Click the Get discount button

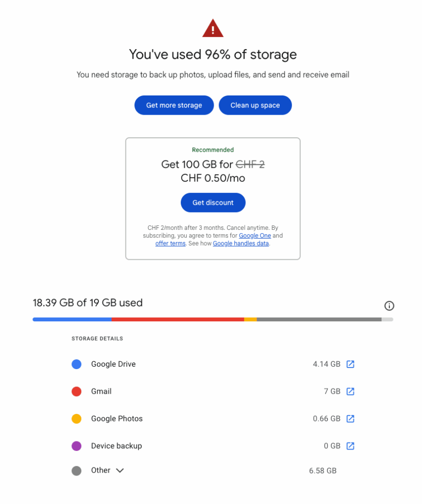[213, 202]
